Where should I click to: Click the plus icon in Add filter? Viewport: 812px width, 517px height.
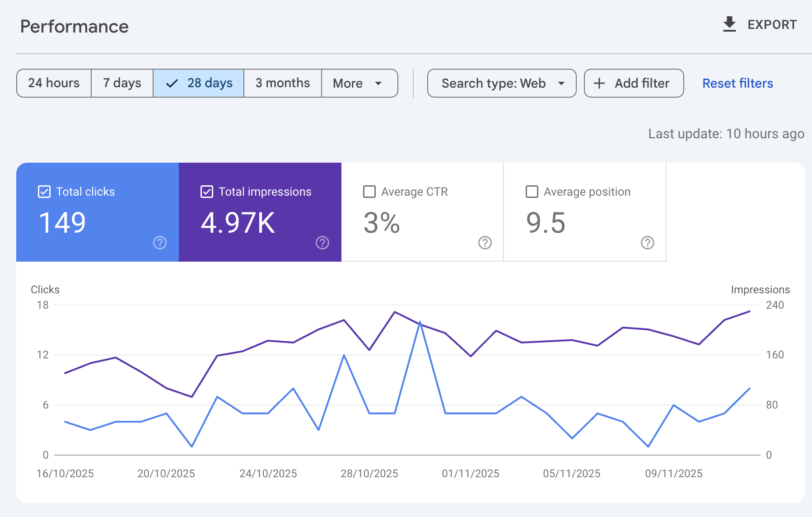coord(599,83)
